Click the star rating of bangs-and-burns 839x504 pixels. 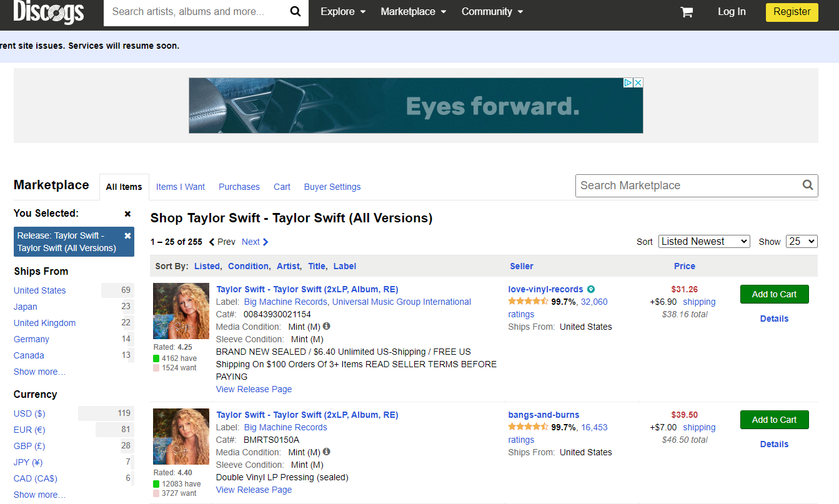coord(528,427)
